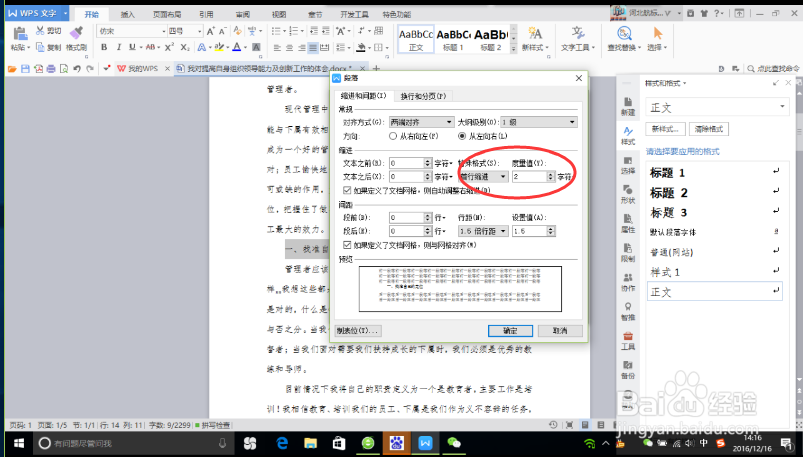Viewport: 803px width, 457px height.
Task: Click the 度量值 input field
Action: click(530, 176)
